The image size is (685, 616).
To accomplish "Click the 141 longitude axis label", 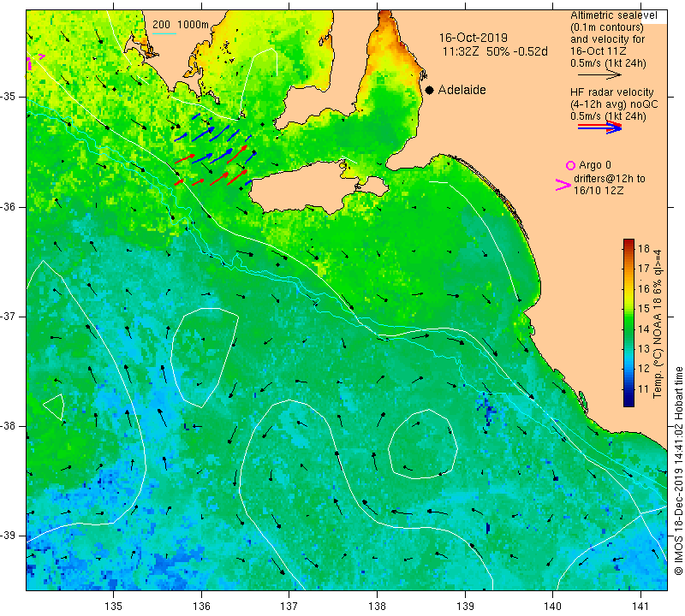I will click(x=640, y=606).
